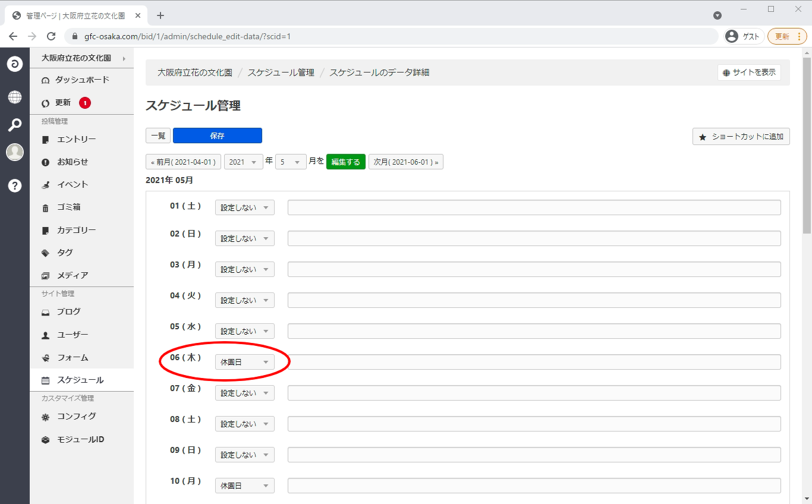The height and width of the screenshot is (504, 812).
Task: Reload the page with browser refresh icon
Action: pos(51,36)
